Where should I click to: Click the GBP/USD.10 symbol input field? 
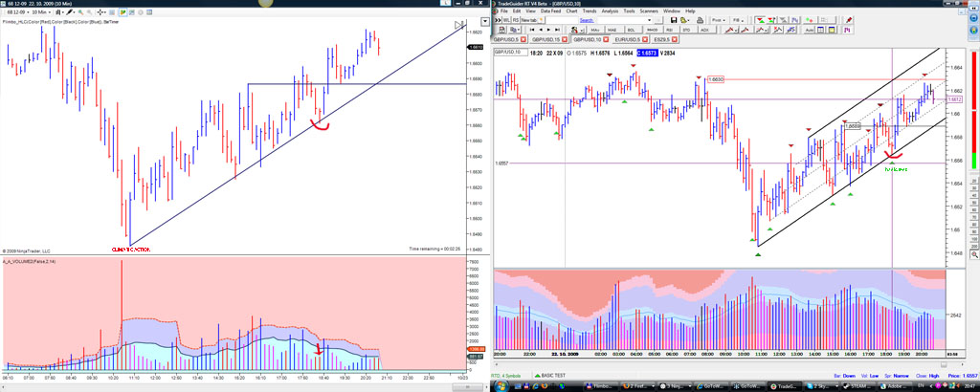[x=510, y=52]
